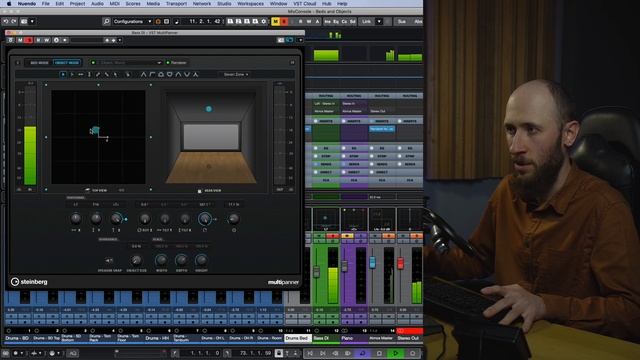The width and height of the screenshot is (640, 360).
Task: Click the Sd sends toolbar button
Action: click(x=352, y=21)
